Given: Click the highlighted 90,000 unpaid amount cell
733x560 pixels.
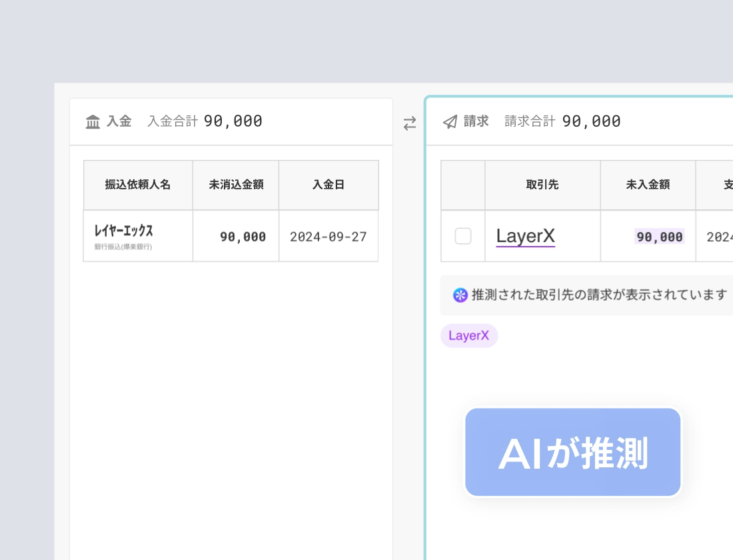Looking at the screenshot, I should [x=658, y=236].
